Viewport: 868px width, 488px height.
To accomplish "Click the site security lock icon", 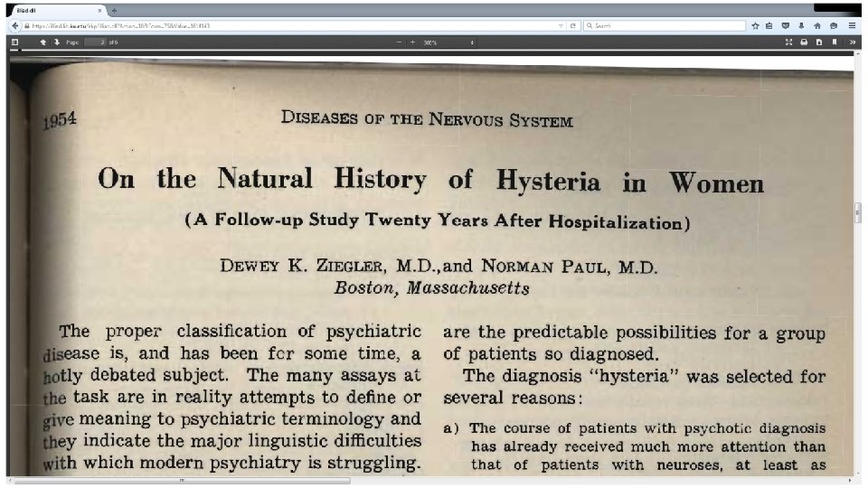I will point(26,25).
